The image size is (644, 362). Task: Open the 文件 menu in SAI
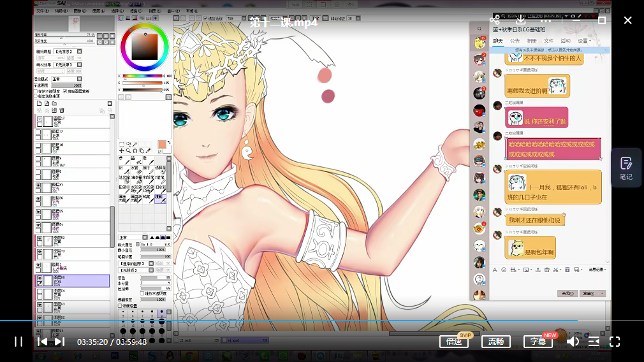pos(42,11)
